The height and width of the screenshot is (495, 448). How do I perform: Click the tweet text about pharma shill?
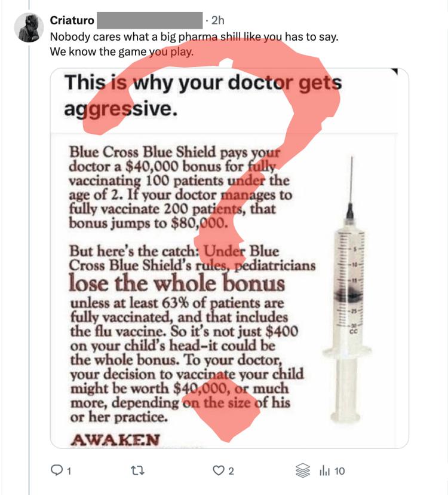(194, 36)
